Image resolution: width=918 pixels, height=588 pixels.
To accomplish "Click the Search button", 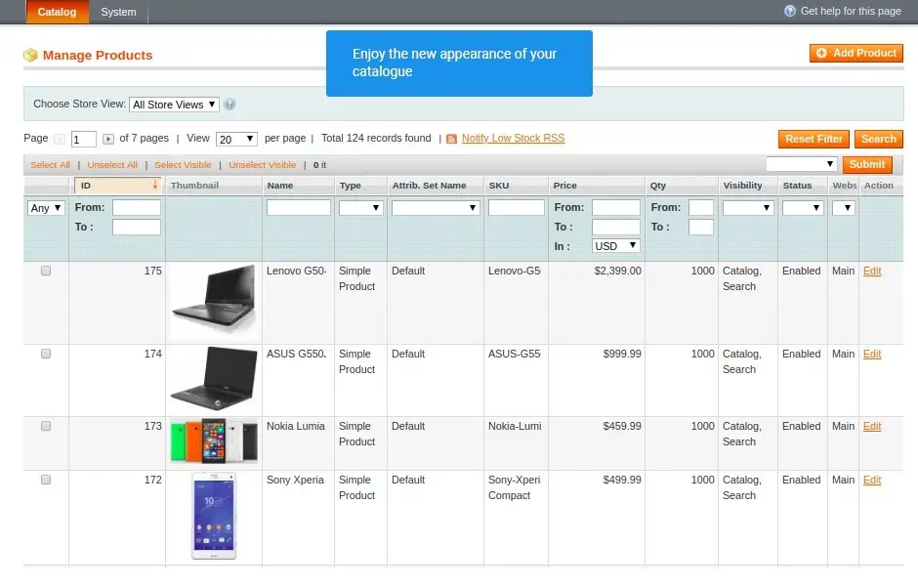I will point(878,139).
